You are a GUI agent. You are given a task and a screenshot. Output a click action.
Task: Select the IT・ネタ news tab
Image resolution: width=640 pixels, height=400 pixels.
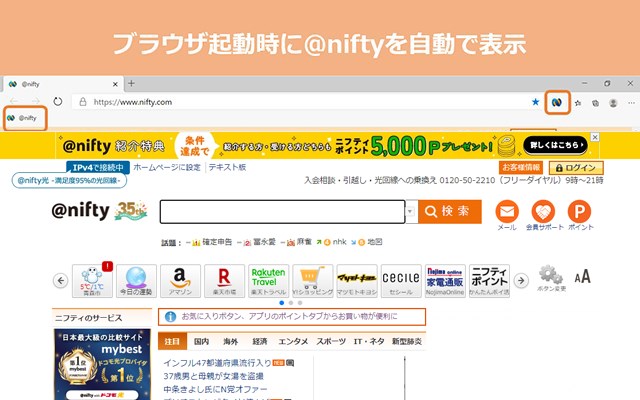(369, 341)
